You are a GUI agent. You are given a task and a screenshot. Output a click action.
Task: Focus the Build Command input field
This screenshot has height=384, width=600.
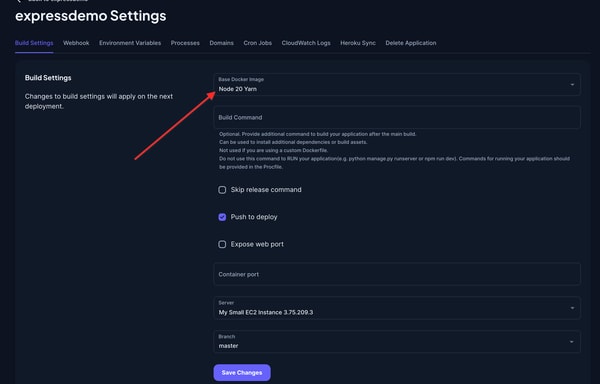[x=397, y=117]
